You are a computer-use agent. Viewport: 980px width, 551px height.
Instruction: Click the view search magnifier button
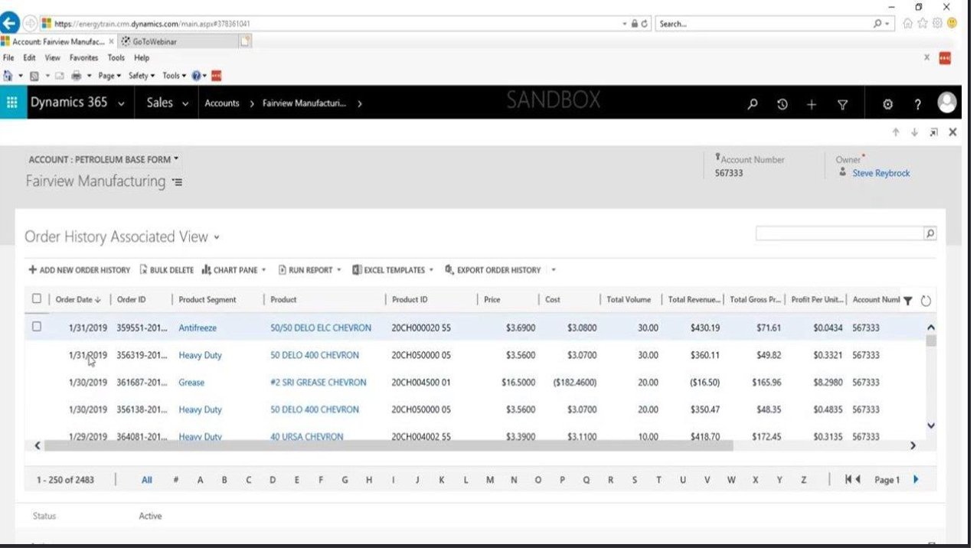pyautogui.click(x=930, y=234)
